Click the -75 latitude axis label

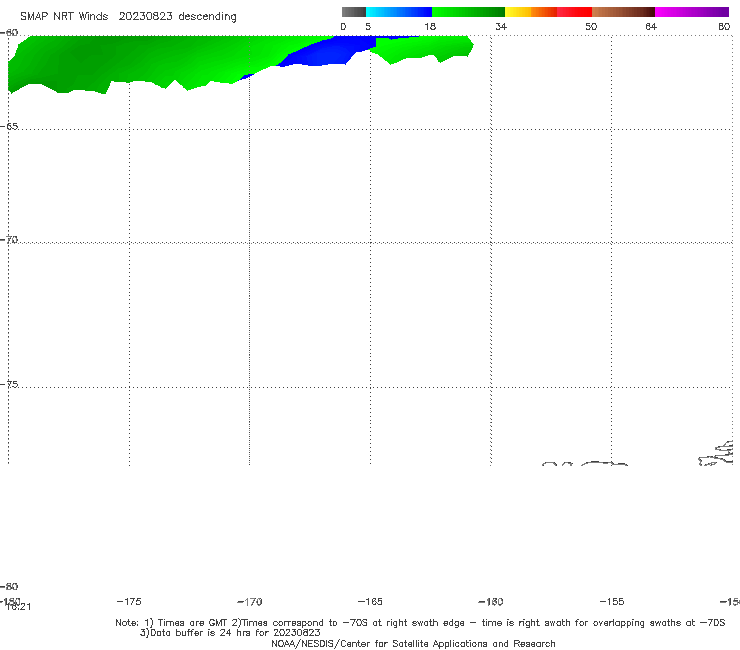(9, 384)
